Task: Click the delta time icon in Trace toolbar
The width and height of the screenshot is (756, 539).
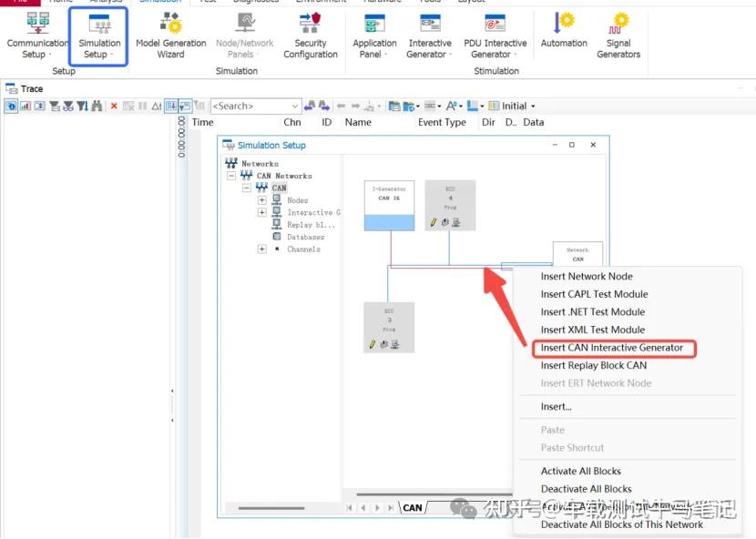Action: 157,106
